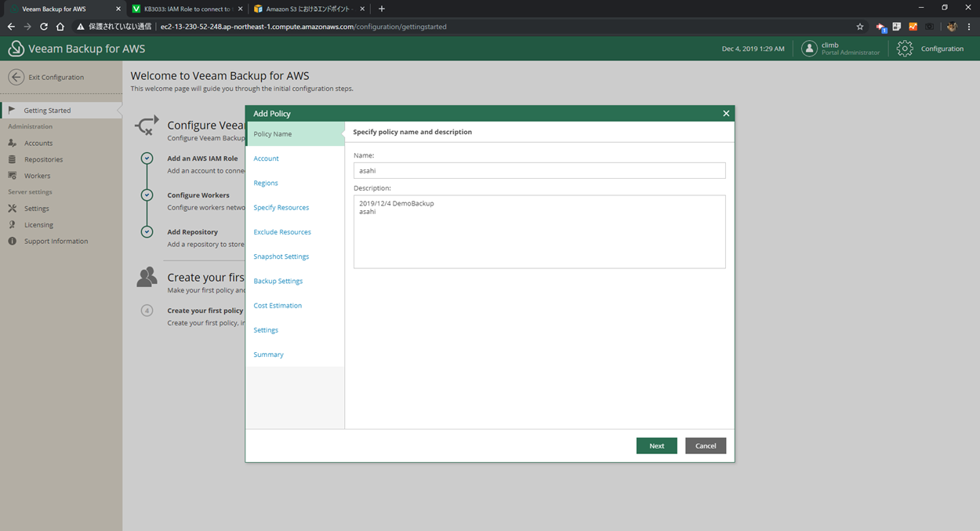Click Exit Configuration link
Image resolution: width=980 pixels, height=531 pixels.
[x=56, y=77]
